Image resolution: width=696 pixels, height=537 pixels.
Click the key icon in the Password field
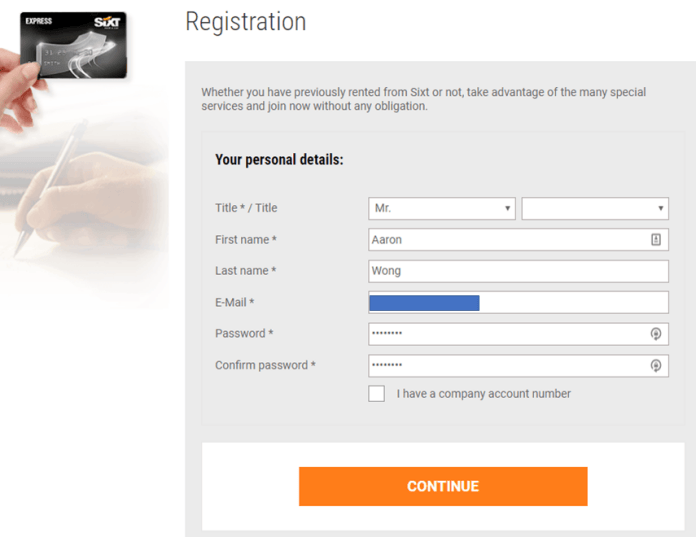656,334
